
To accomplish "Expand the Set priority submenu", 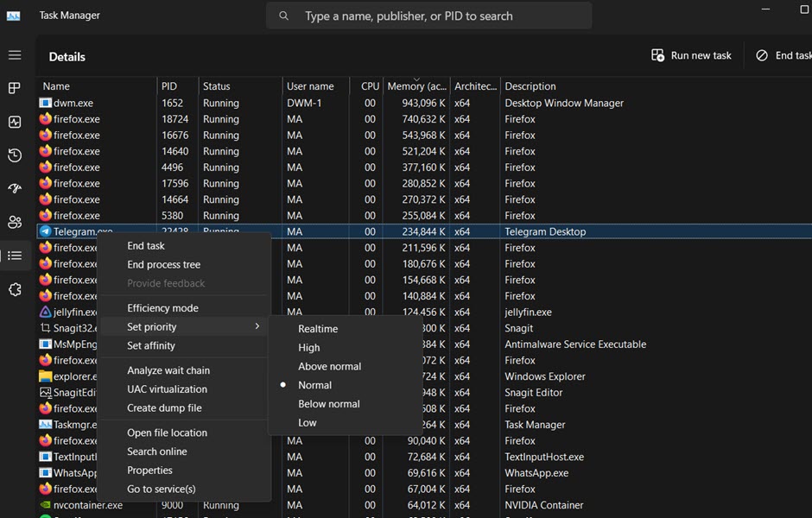I will tap(152, 326).
